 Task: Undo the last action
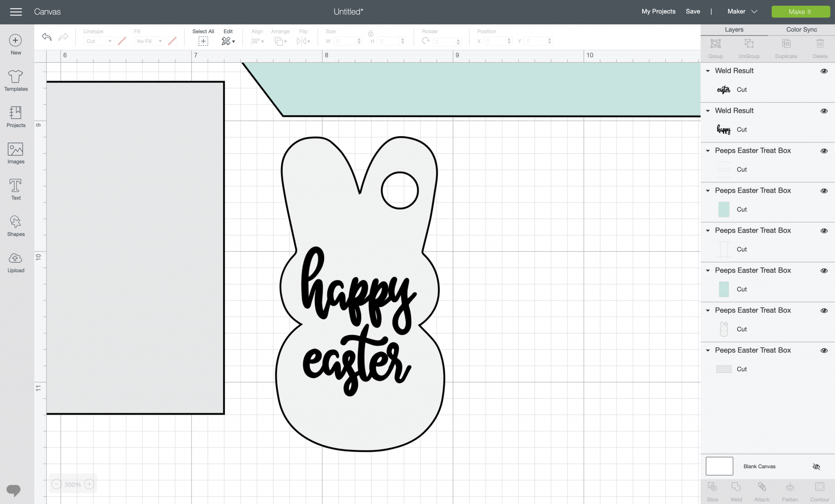[x=47, y=37]
